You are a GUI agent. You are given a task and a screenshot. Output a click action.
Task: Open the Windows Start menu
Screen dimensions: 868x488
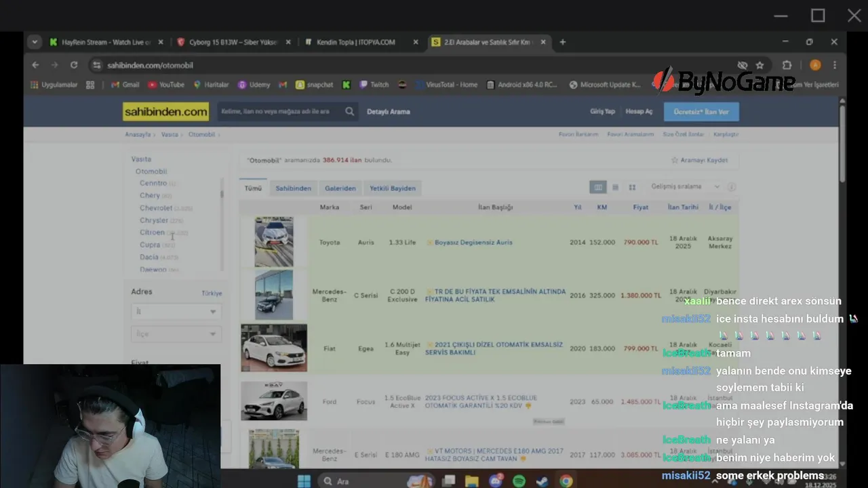(304, 481)
